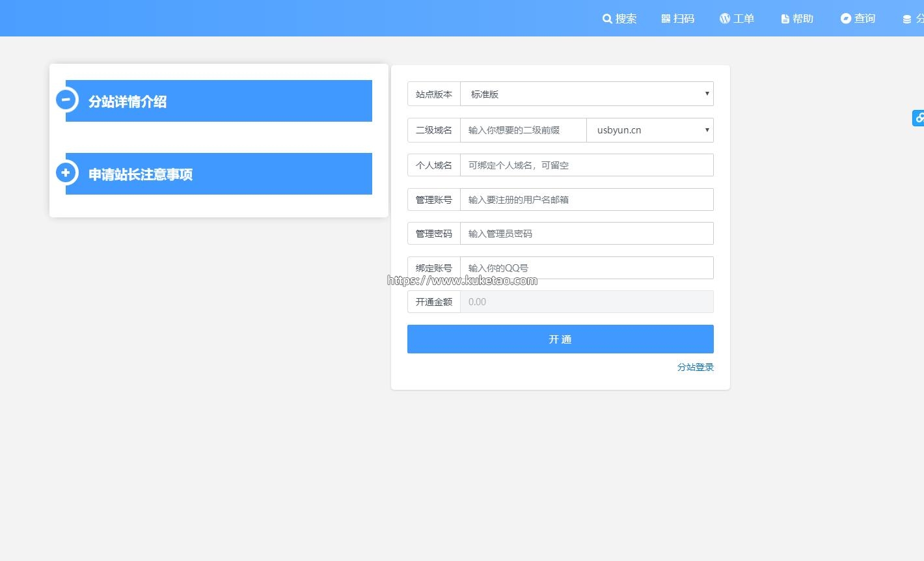924x561 pixels.
Task: Open the 帮助 menu item
Action: tap(803, 19)
